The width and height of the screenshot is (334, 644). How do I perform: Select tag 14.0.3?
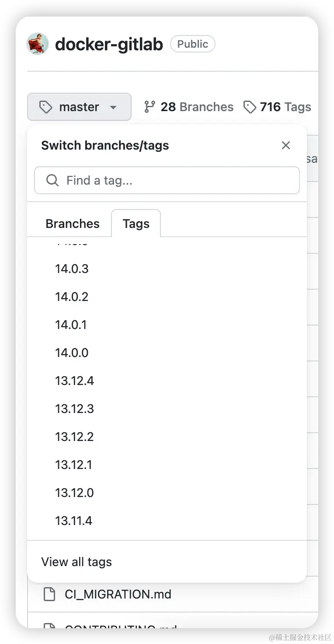[x=72, y=269]
